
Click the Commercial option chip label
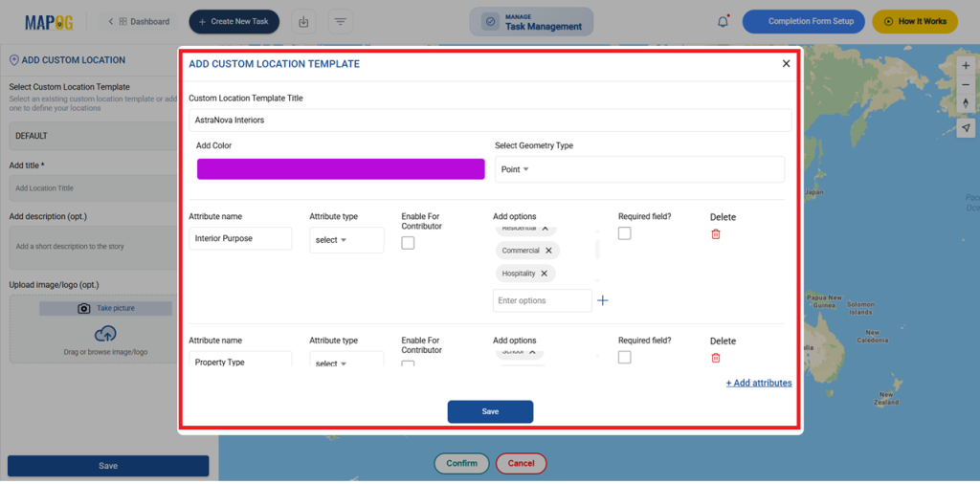click(x=521, y=251)
